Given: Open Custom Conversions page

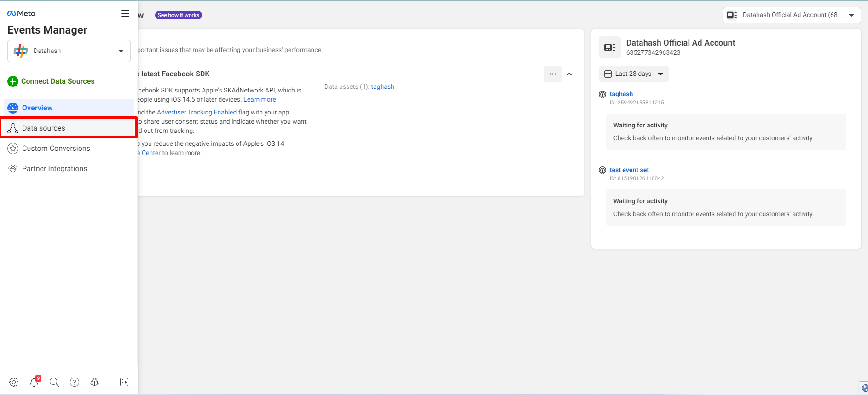Looking at the screenshot, I should (56, 148).
